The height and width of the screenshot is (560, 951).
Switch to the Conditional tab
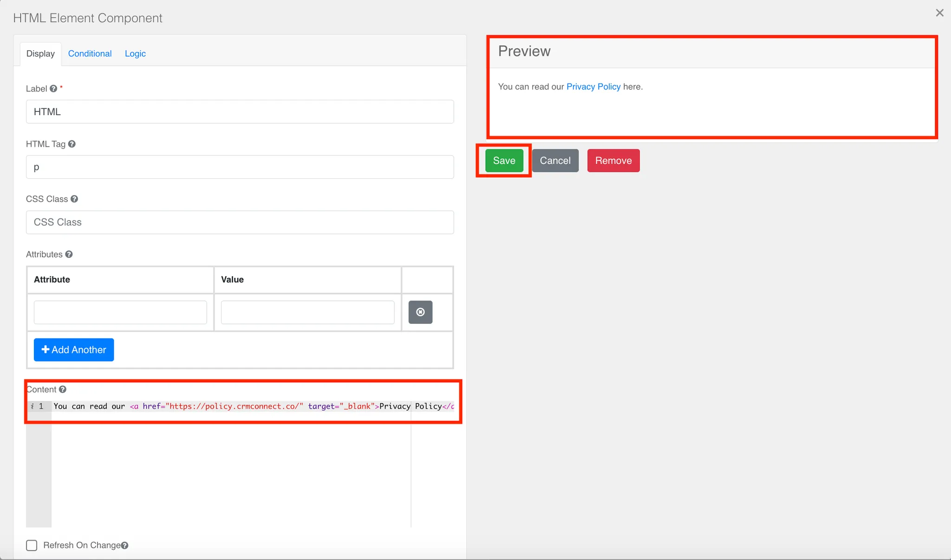pos(90,53)
